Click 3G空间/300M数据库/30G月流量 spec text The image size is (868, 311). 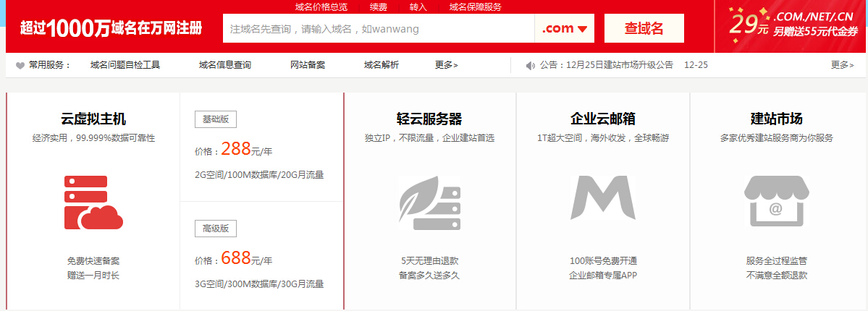[259, 284]
